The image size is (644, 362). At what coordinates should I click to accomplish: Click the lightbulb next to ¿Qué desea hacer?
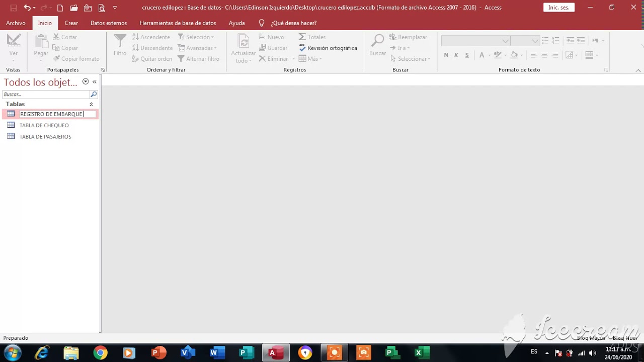point(262,23)
